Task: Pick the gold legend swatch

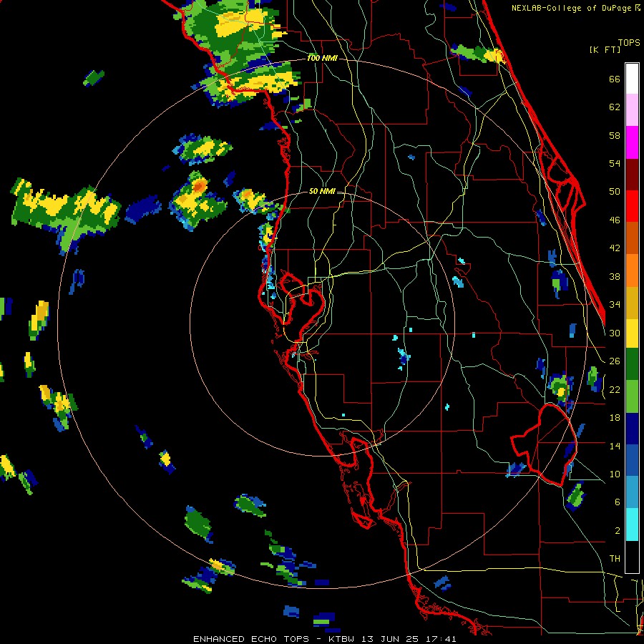Action: [x=632, y=303]
